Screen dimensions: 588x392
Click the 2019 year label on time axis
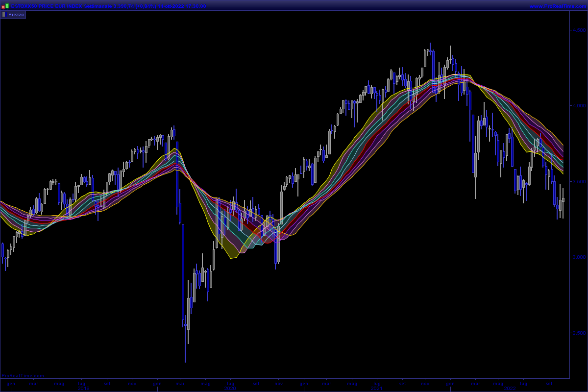tap(83, 388)
